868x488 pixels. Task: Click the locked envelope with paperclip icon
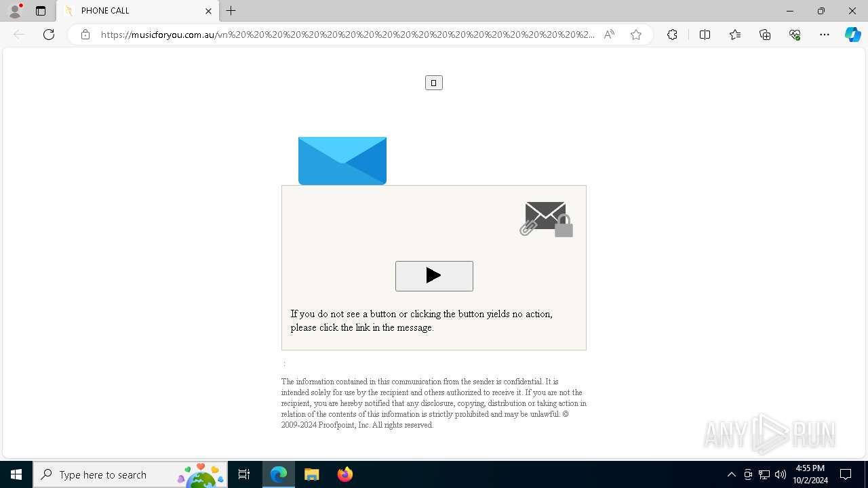click(547, 220)
